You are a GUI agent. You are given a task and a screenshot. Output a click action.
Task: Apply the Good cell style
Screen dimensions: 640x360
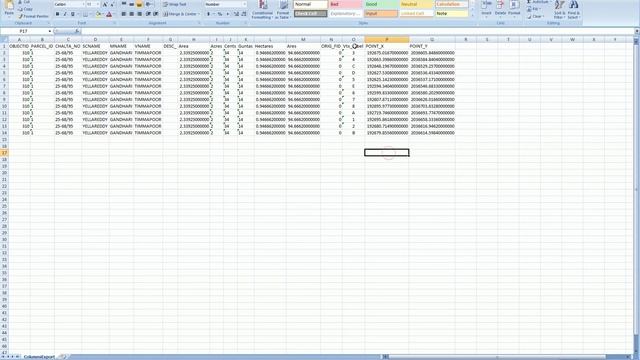(381, 4)
